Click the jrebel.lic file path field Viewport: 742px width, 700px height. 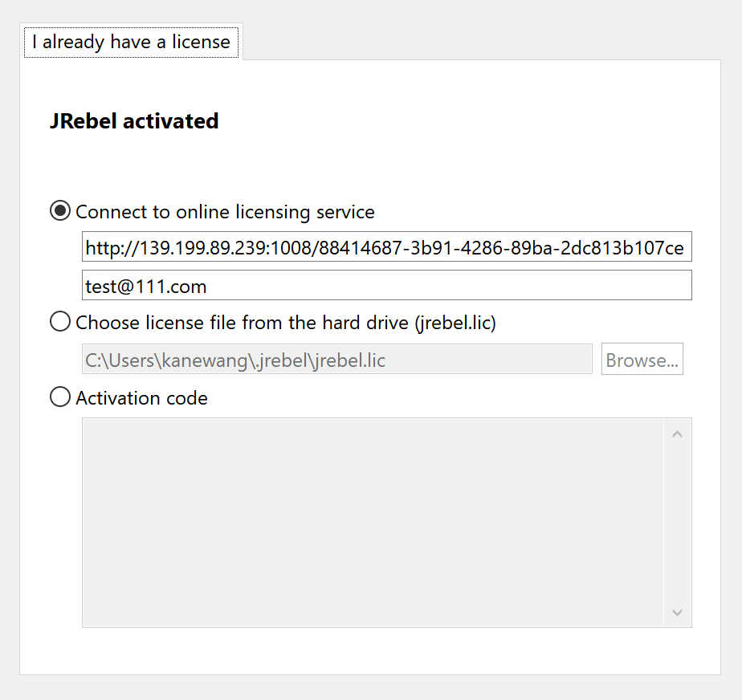point(337,360)
